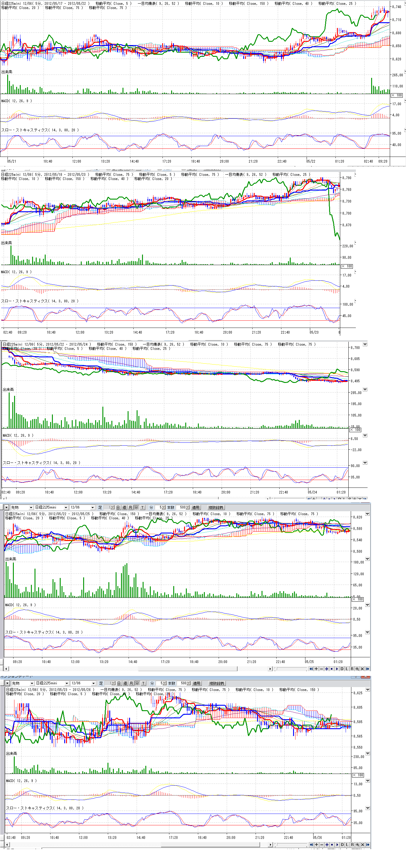Click the MACD panel triangle in the 05/22-05/24 chart
Screen dimensions: 406x868
pyautogui.click(x=365, y=436)
